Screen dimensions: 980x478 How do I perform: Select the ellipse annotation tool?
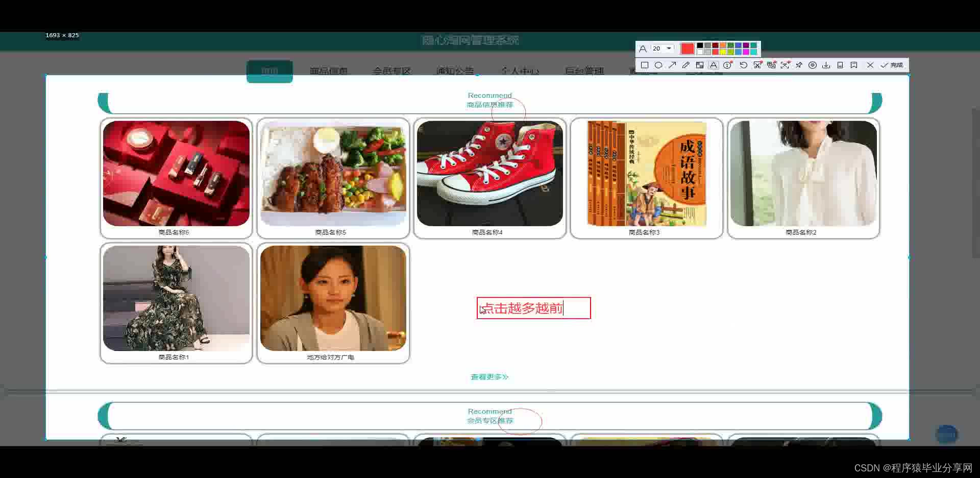tap(658, 65)
